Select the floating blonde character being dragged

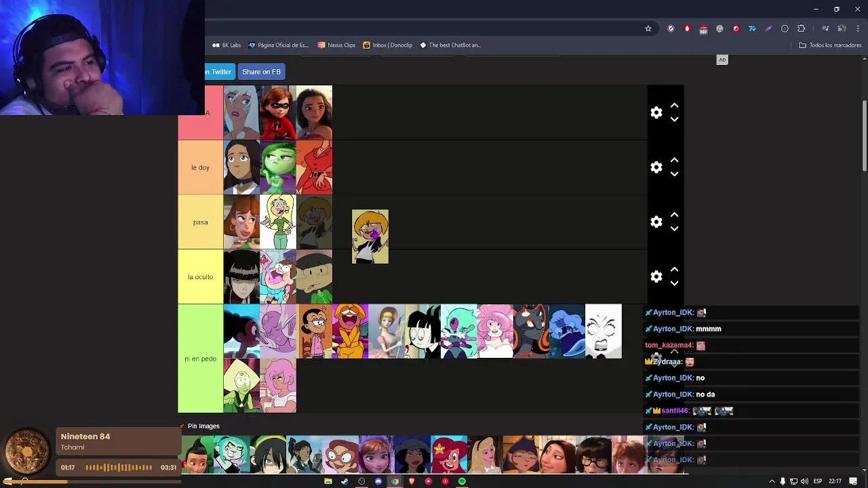pos(370,237)
